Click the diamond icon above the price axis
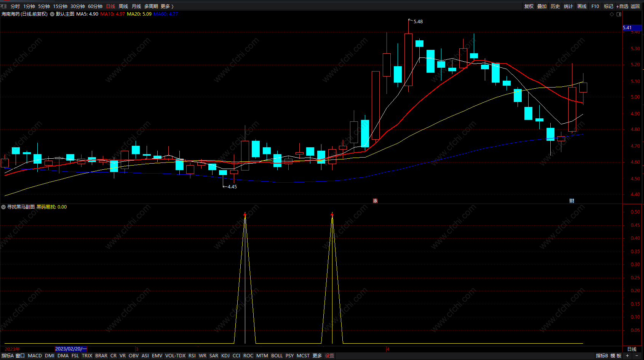The height and width of the screenshot is (360, 644). tap(612, 14)
